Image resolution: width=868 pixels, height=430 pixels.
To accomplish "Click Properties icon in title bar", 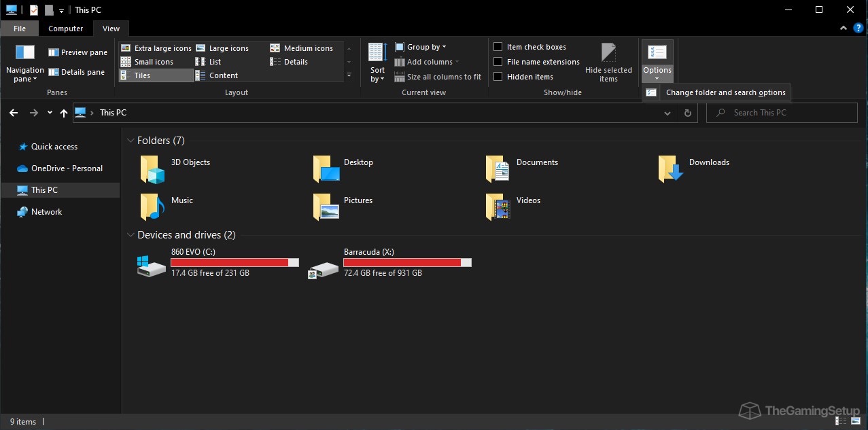I will coord(34,10).
